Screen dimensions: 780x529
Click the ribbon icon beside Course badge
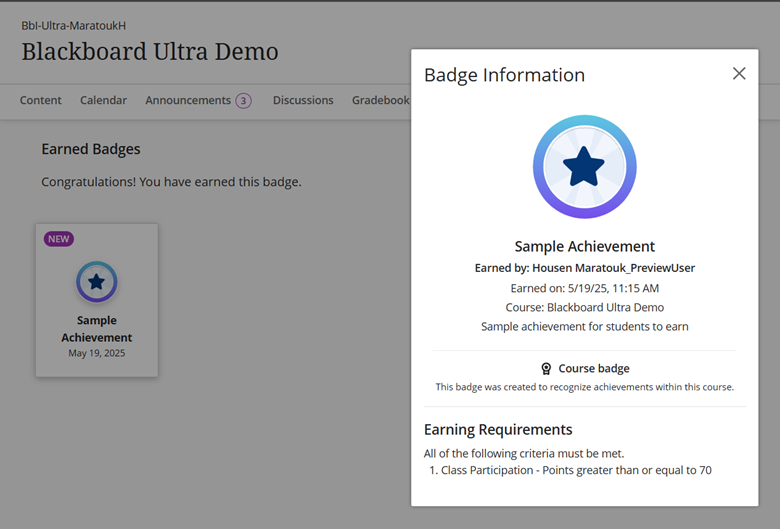pyautogui.click(x=546, y=369)
